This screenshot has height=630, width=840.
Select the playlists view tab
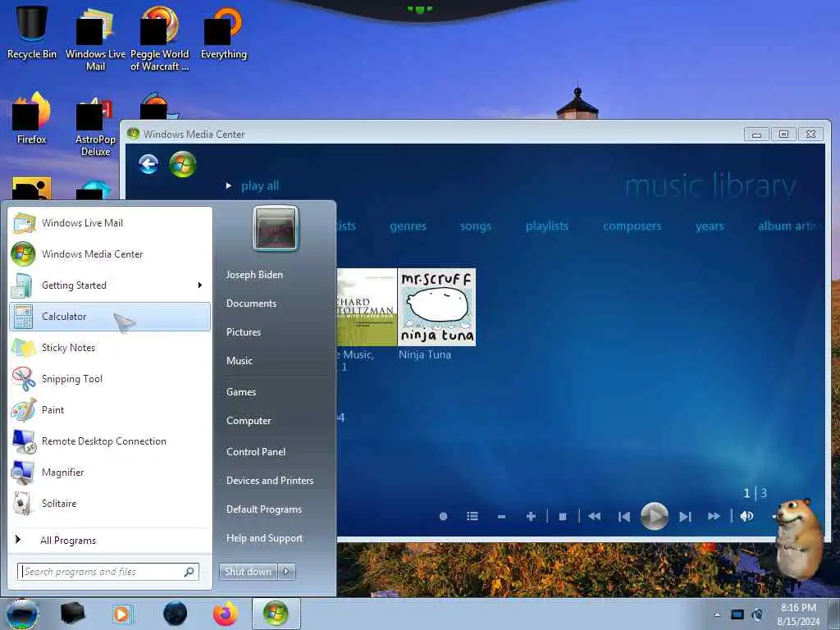(547, 226)
